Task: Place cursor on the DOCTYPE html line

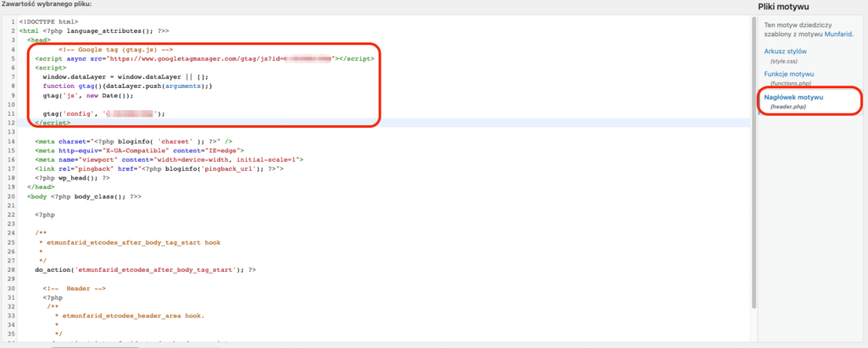Action: click(50, 21)
